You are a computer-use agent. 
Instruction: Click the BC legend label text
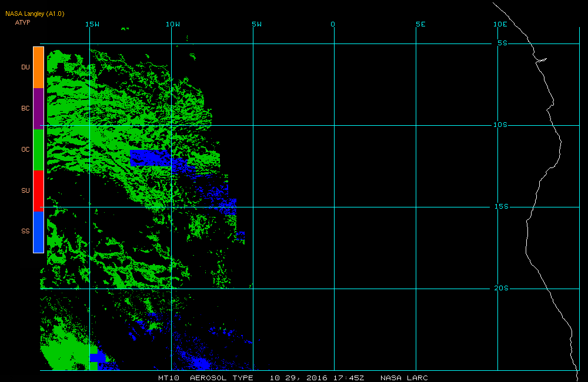click(x=25, y=108)
